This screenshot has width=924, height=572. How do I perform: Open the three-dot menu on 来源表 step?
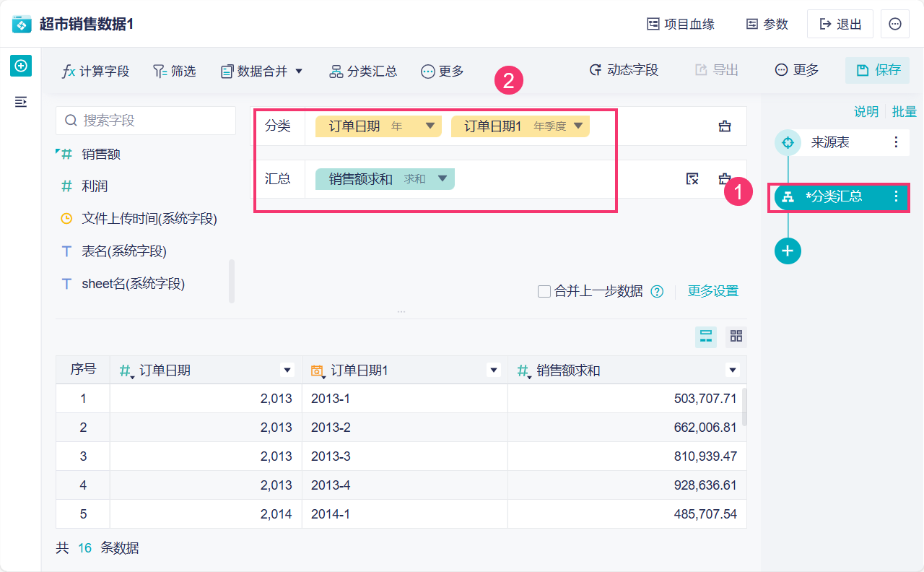(896, 142)
